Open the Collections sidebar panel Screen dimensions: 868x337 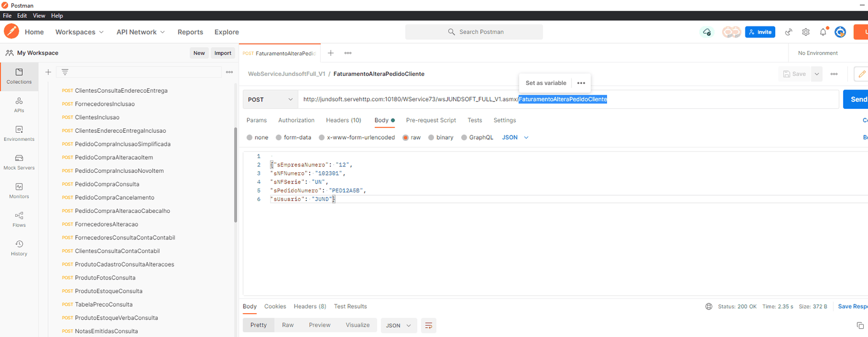(19, 76)
